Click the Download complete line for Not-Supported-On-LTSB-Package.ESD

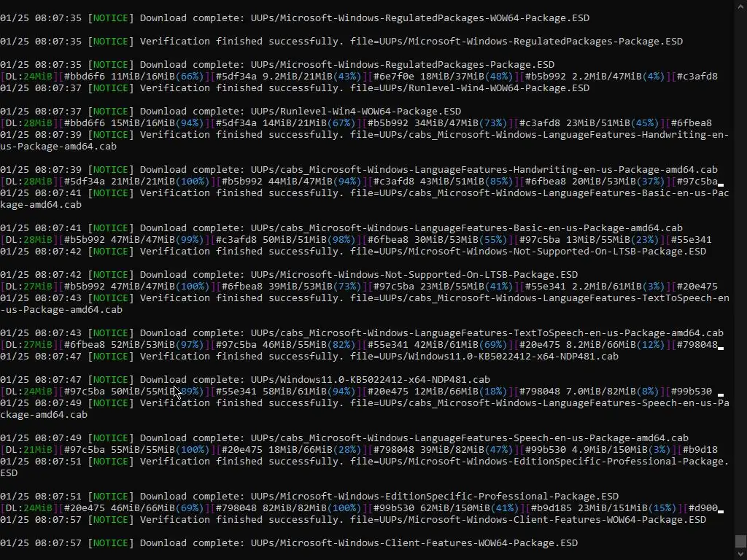point(289,275)
